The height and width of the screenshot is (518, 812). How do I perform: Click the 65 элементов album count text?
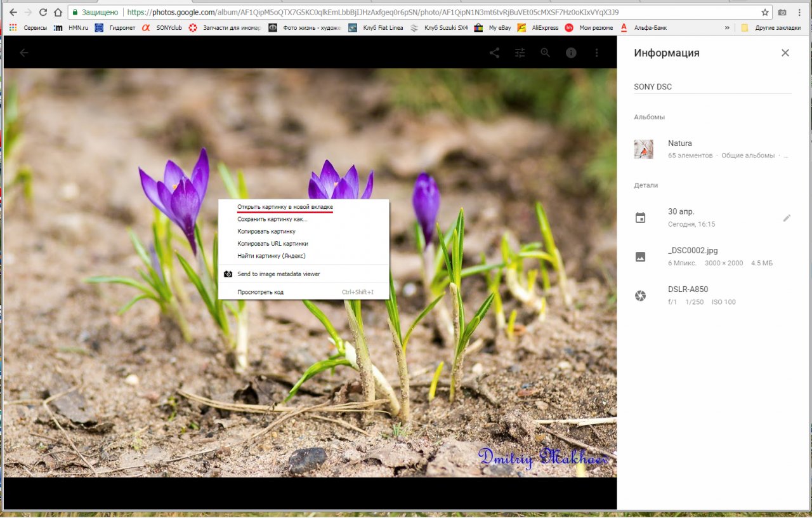tap(690, 156)
